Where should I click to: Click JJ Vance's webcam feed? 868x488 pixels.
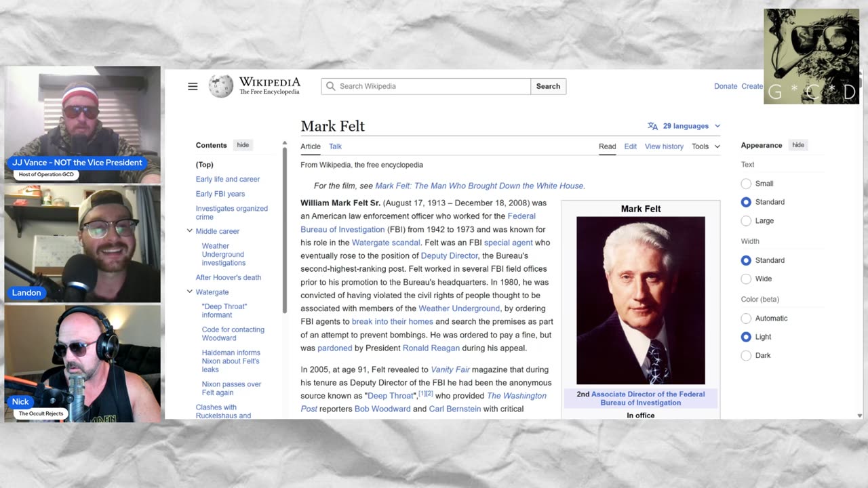click(82, 125)
